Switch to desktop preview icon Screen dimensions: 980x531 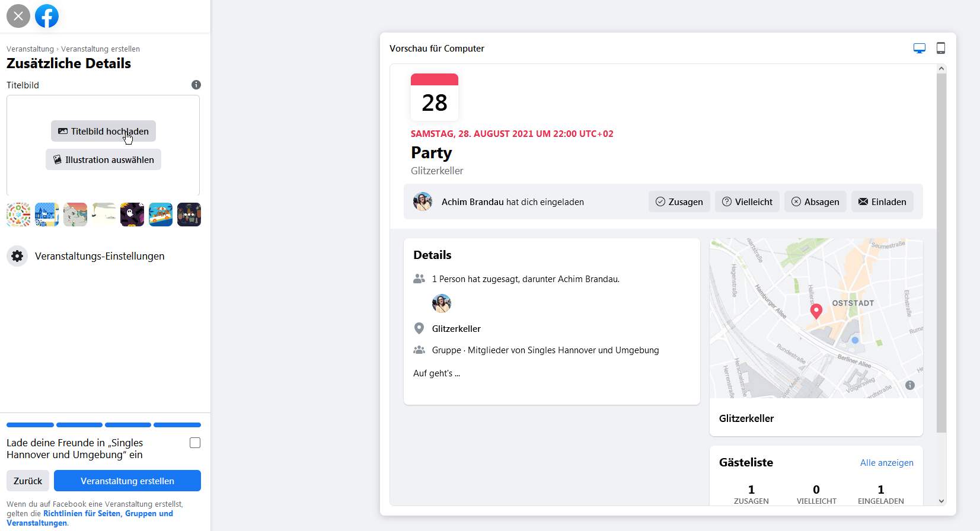pos(920,49)
